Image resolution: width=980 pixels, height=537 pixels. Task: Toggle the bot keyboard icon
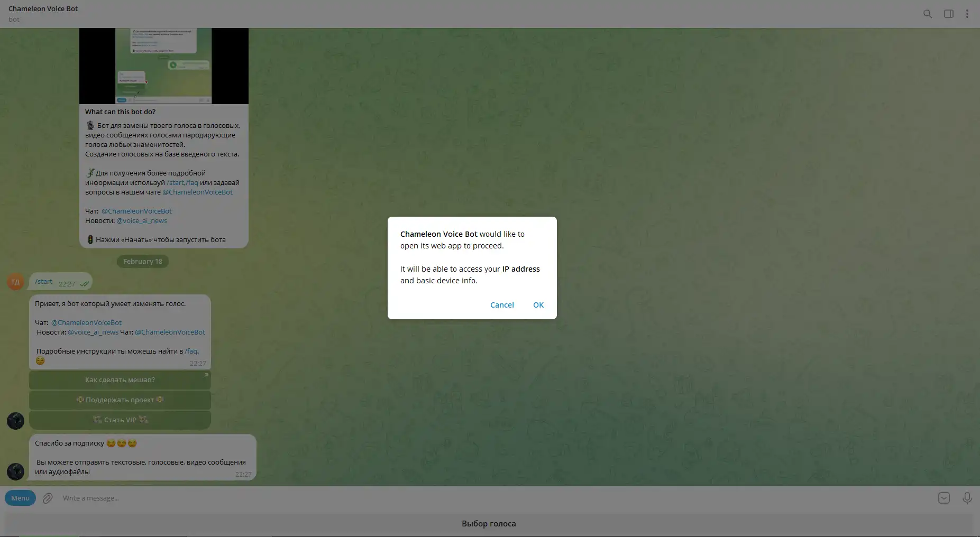(x=944, y=498)
